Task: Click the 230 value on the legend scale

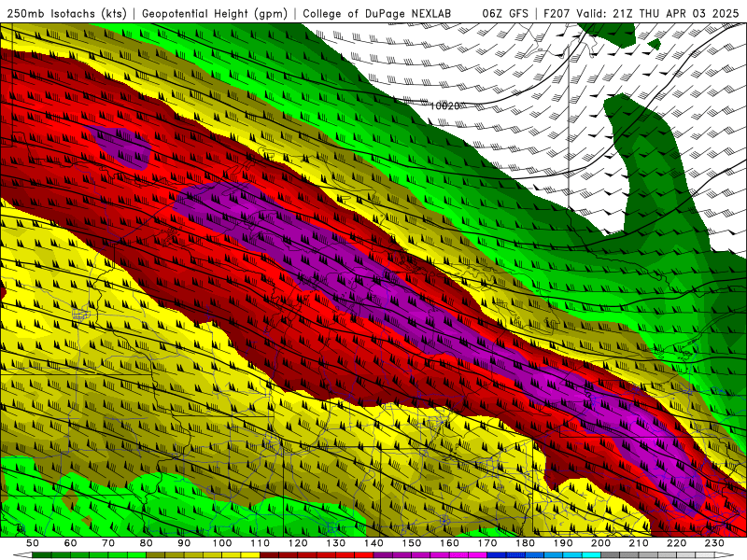Action: (x=714, y=543)
